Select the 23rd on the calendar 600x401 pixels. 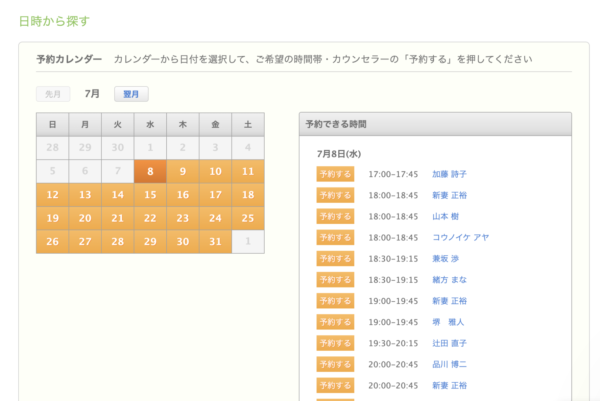tap(183, 218)
